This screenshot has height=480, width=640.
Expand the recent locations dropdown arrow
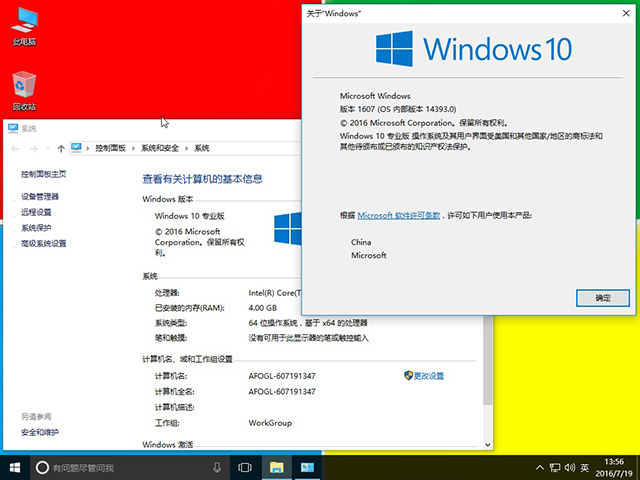pos(48,148)
